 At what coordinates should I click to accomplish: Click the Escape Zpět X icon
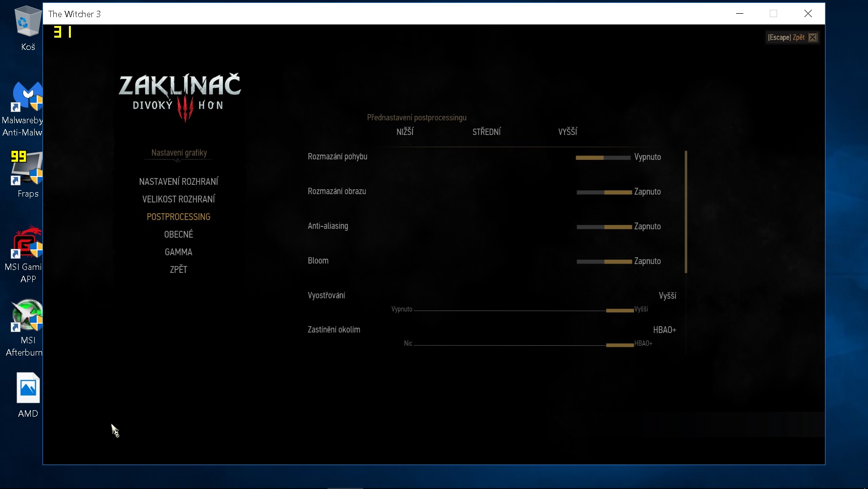click(812, 38)
